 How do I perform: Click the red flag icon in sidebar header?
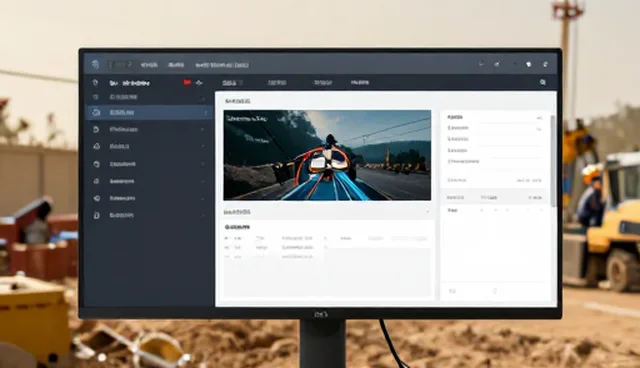[x=187, y=82]
